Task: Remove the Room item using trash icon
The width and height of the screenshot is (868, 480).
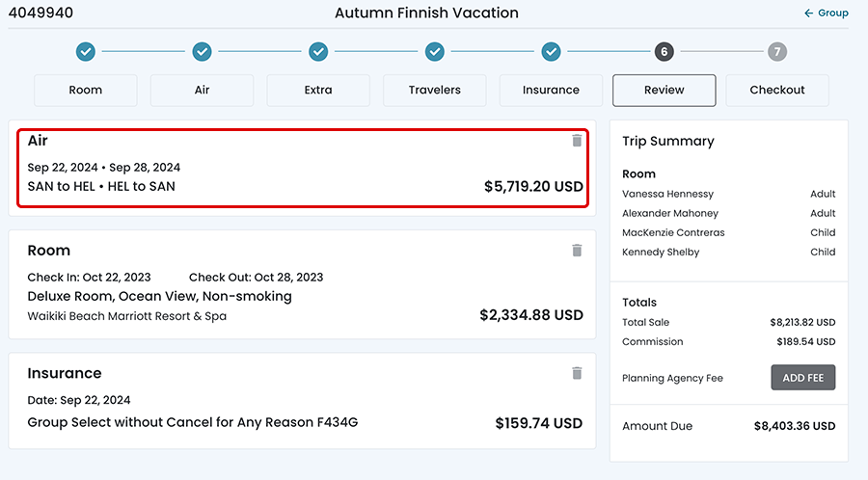Action: [x=577, y=251]
